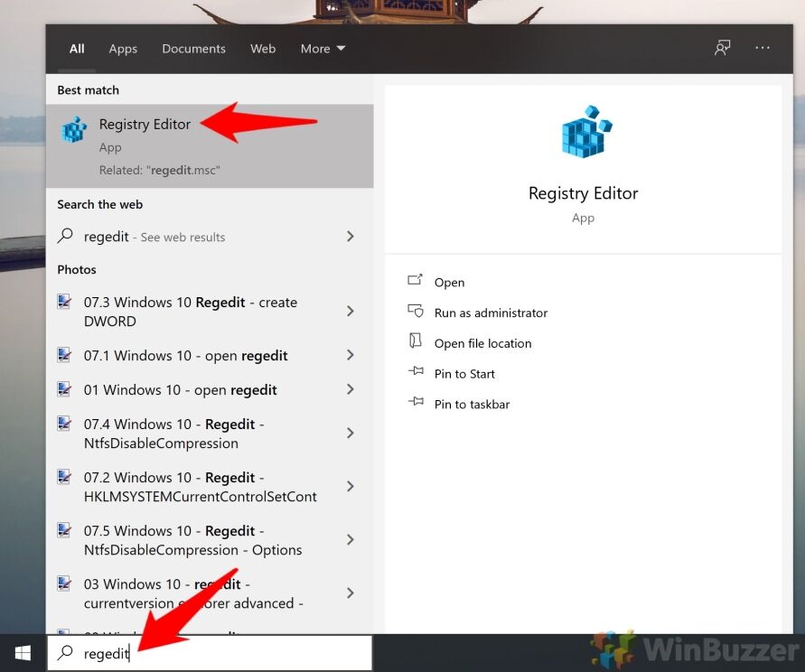Viewport: 805px width, 672px height.
Task: Click the "regedit - See web results" entry
Action: click(x=210, y=237)
